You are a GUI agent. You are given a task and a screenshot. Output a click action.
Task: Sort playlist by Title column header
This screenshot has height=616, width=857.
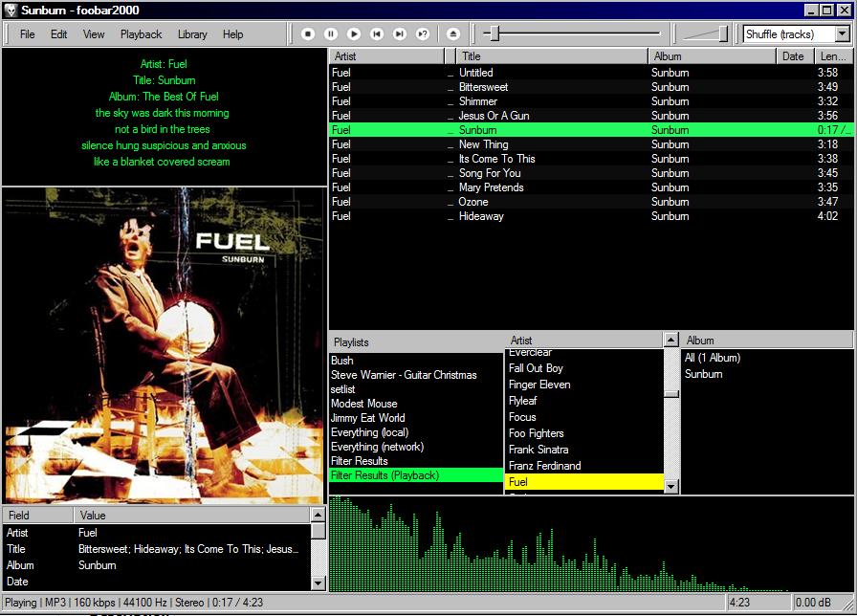(552, 56)
